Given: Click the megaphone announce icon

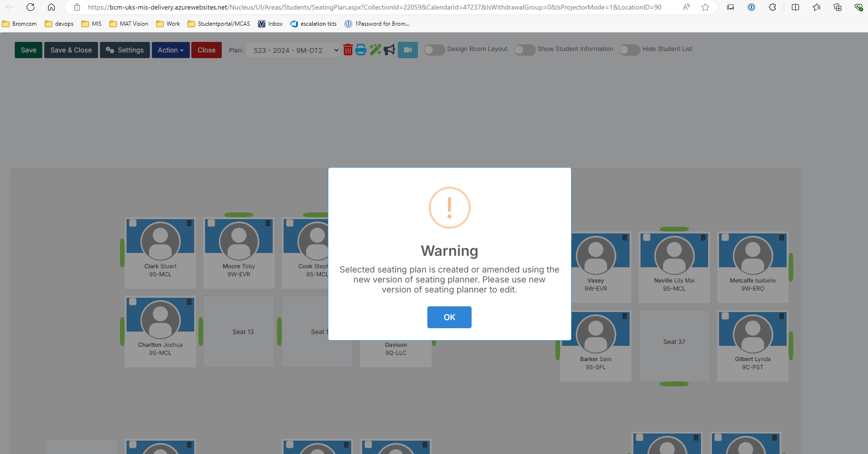Looking at the screenshot, I should 389,50.
